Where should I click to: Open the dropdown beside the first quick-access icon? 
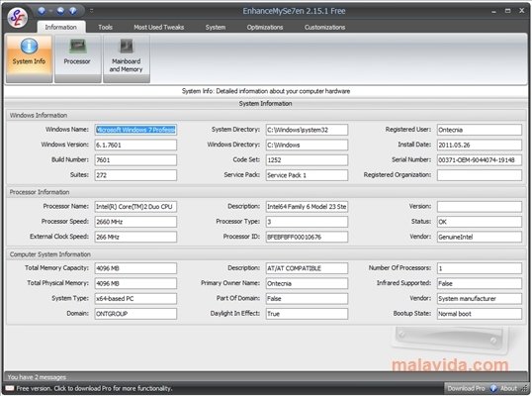[x=50, y=11]
